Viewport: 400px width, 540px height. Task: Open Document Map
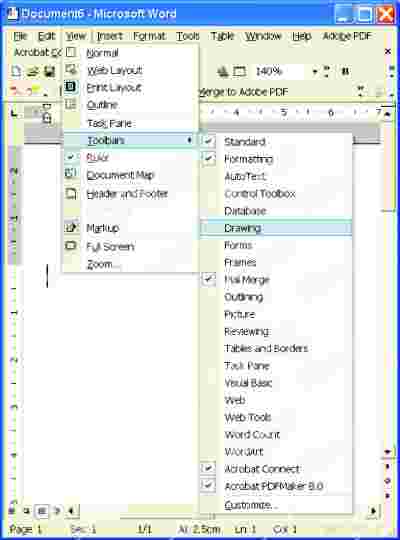131,175
